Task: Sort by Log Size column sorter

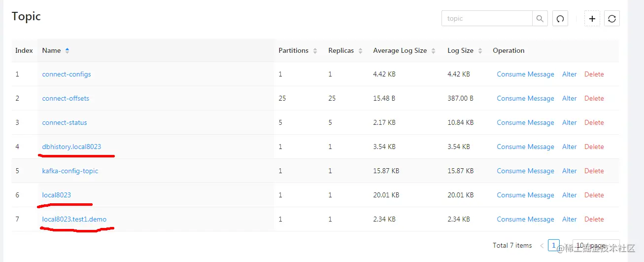Action: pos(480,50)
